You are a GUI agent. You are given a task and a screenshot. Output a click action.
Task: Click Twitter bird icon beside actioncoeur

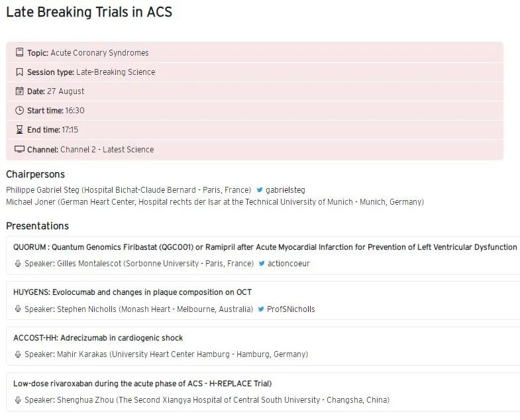262,264
